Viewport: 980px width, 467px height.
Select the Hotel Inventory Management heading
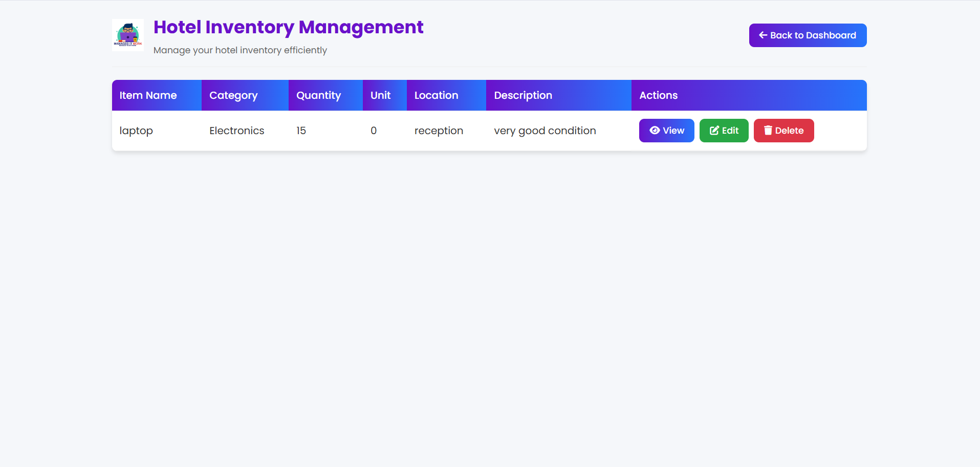click(288, 27)
